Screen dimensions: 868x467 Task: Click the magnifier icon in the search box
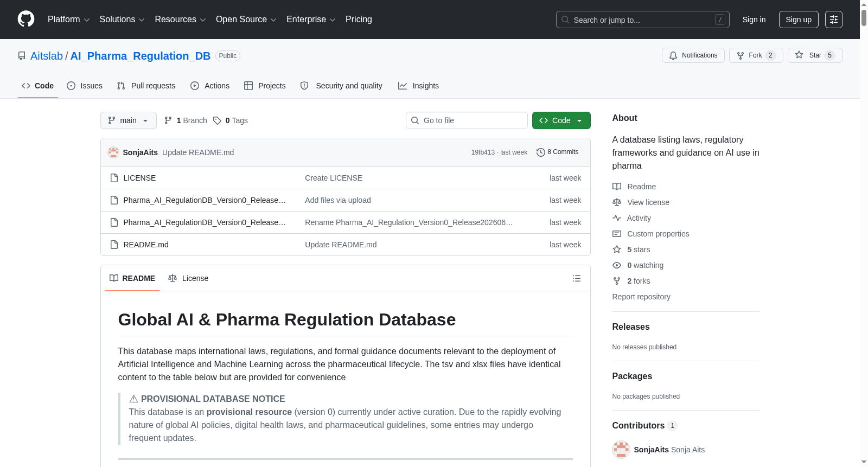point(565,20)
